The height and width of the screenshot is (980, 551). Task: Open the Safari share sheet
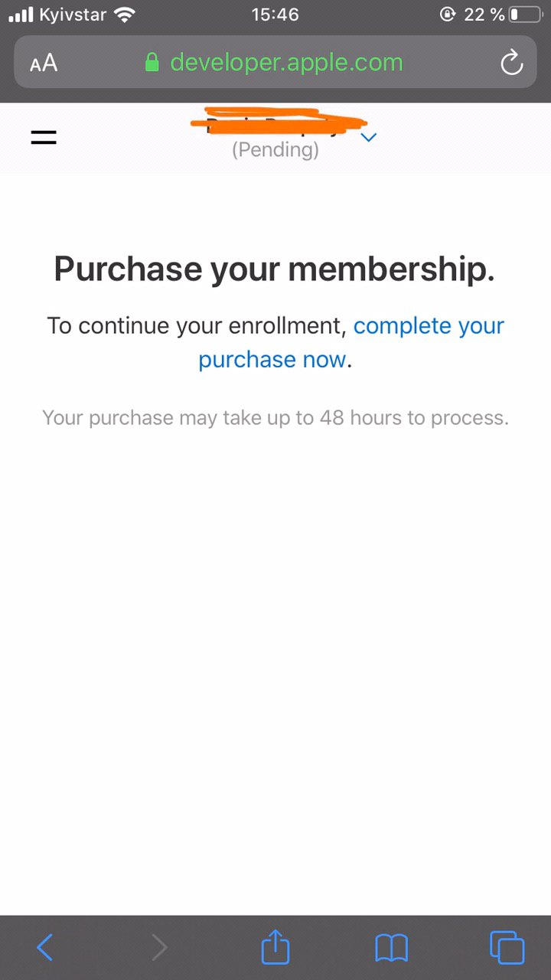(x=275, y=948)
